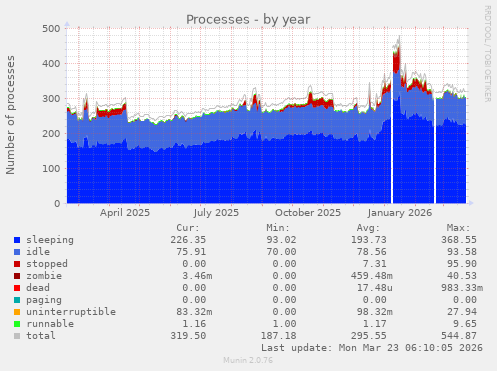Click total current value 319.50
The height and width of the screenshot is (371, 497).
[188, 336]
